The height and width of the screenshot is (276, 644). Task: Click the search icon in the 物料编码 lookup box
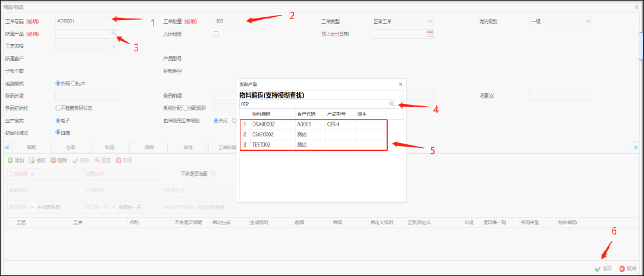[x=391, y=104]
